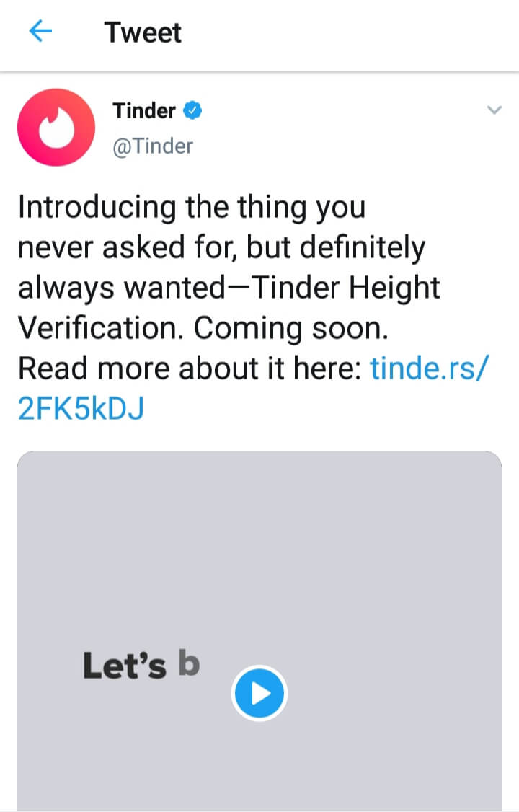The width and height of the screenshot is (519, 812).
Task: Go back using the blue arrow
Action: 41,32
